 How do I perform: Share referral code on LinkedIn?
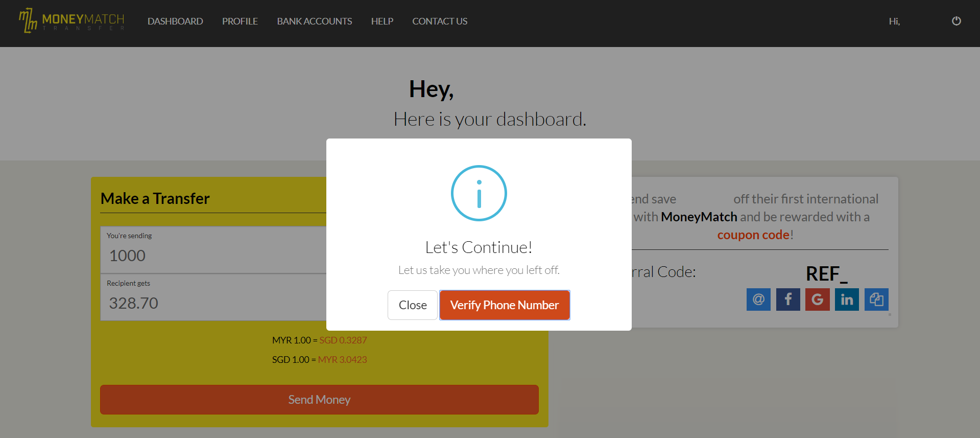(847, 299)
